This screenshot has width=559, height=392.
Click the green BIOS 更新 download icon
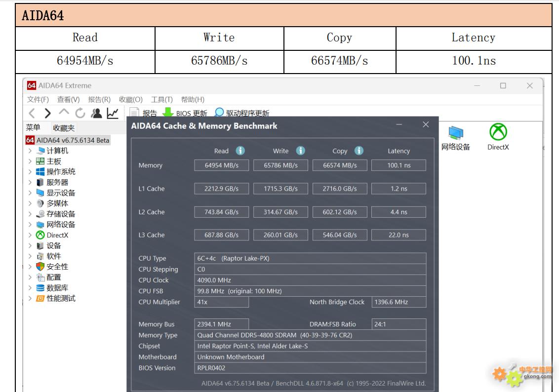[167, 112]
